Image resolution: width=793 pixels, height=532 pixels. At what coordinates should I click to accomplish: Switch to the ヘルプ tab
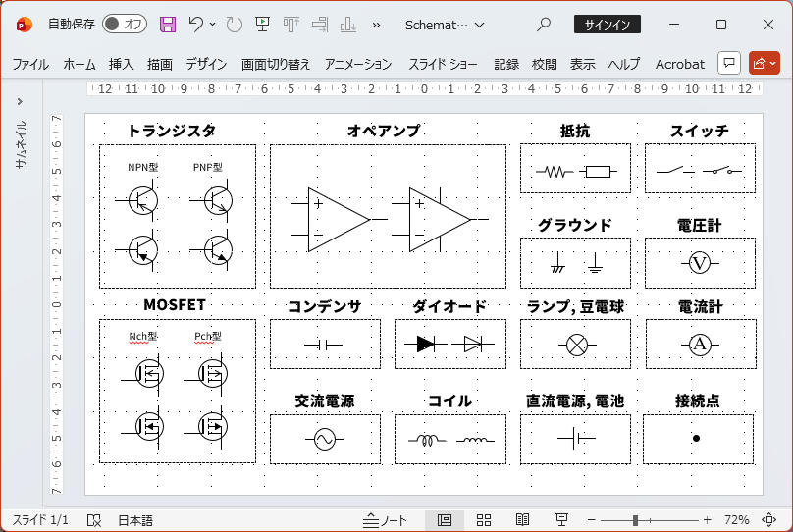point(624,64)
